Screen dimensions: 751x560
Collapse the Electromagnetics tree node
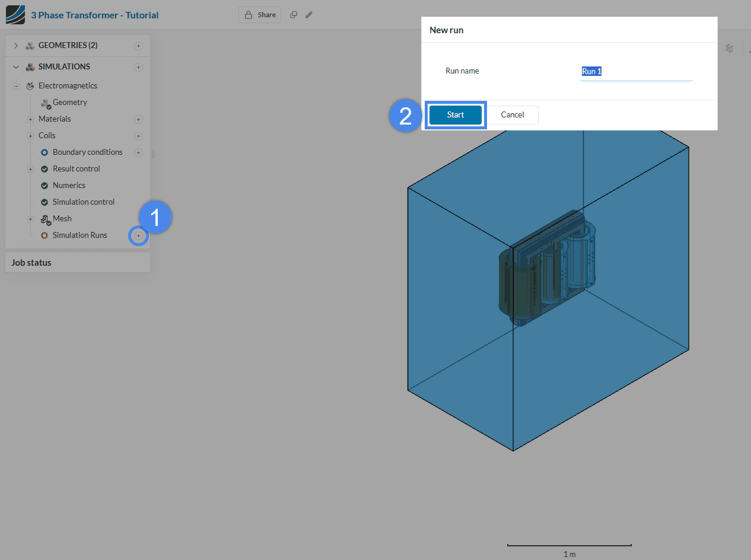[17, 86]
